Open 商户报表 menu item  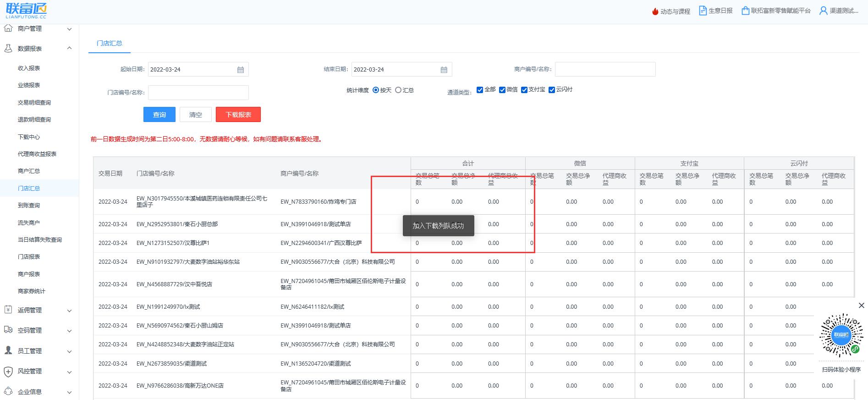point(29,274)
